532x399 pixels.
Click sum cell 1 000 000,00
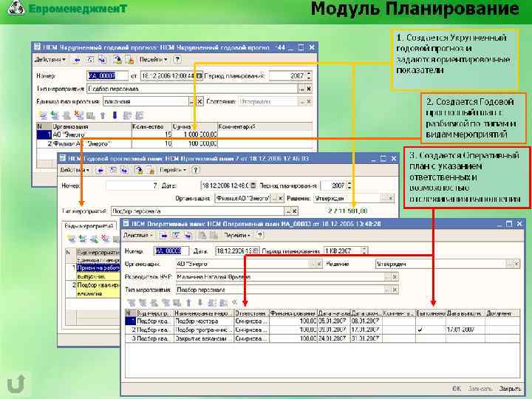[x=195, y=134]
